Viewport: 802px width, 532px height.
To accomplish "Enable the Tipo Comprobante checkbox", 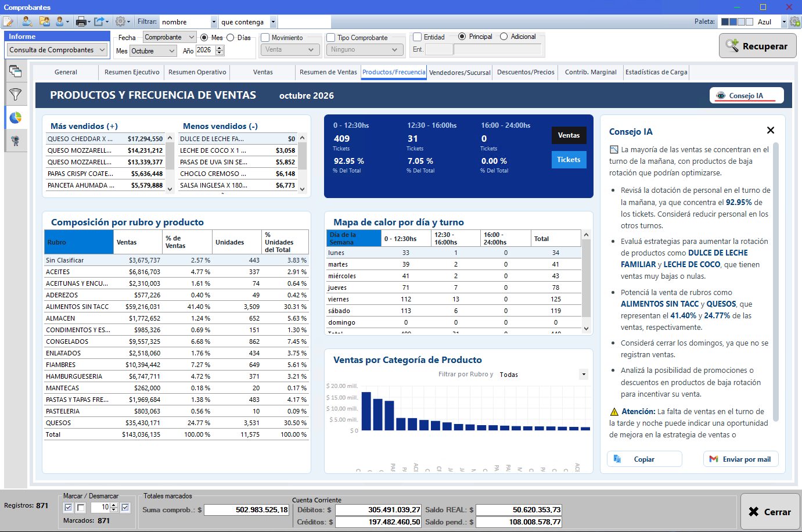I will [331, 37].
